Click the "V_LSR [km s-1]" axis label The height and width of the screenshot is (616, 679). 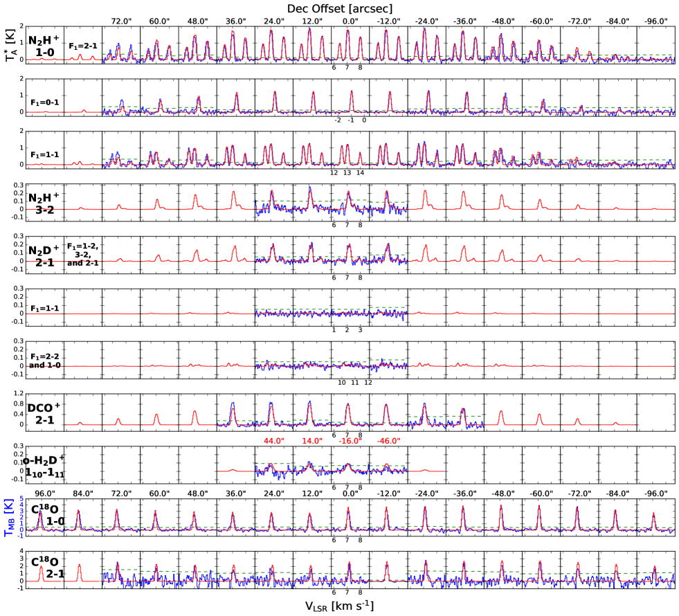339,606
